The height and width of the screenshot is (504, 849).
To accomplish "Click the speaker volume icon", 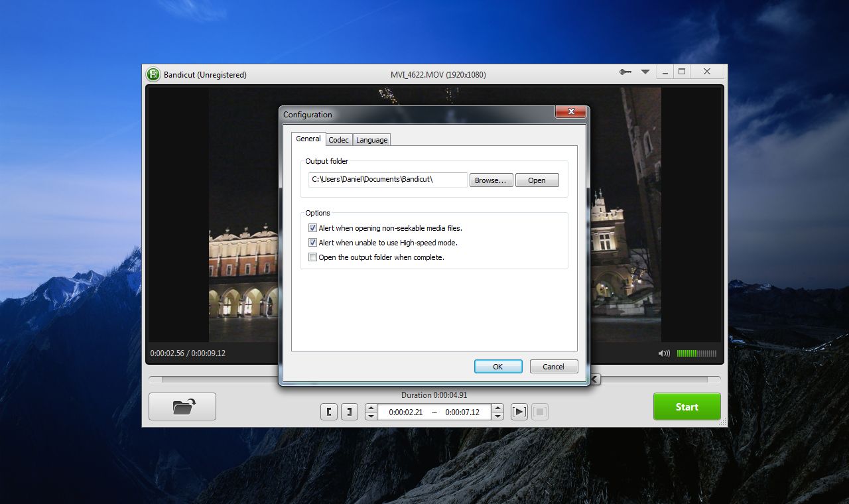I will pyautogui.click(x=664, y=353).
